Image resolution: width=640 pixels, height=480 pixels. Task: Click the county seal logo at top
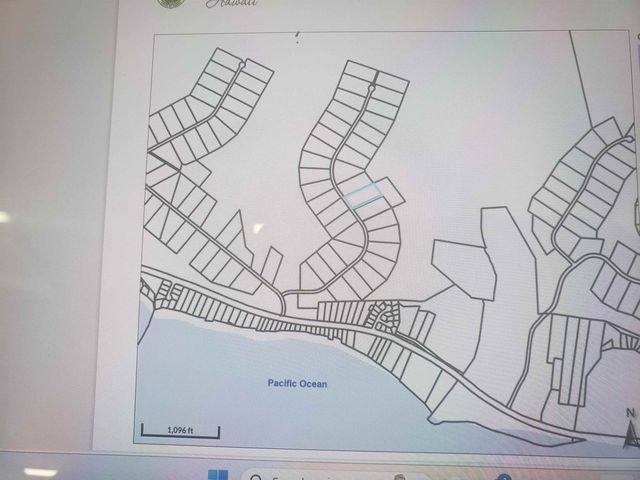tap(168, 3)
